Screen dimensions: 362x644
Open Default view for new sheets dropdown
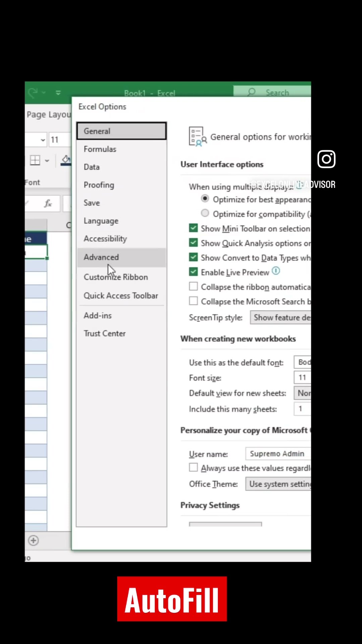(302, 393)
